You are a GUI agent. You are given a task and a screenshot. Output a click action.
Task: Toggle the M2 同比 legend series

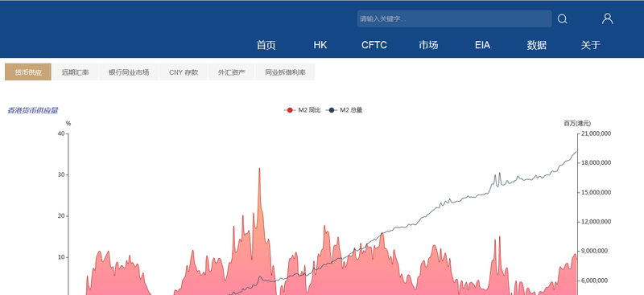click(303, 110)
